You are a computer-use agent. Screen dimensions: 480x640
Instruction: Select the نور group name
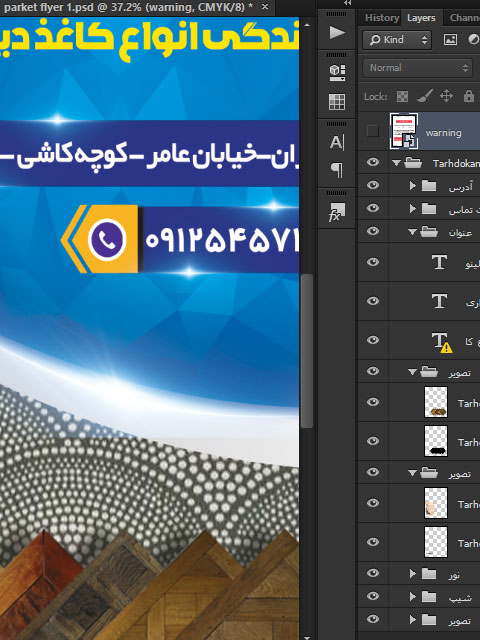point(454,575)
